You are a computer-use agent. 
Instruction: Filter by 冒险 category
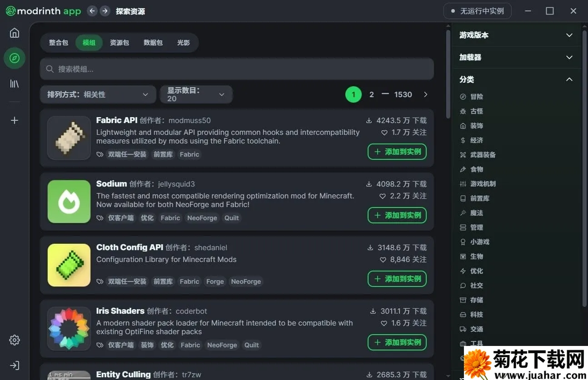(471, 97)
